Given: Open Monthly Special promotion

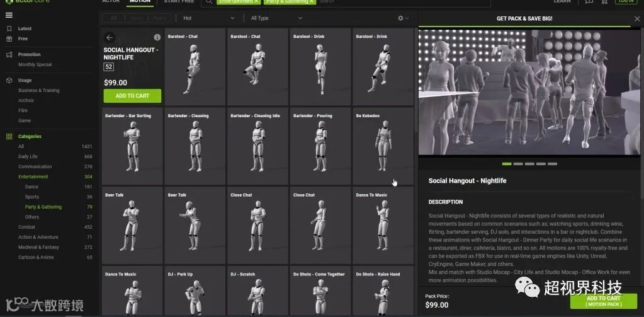Looking at the screenshot, I should pyautogui.click(x=35, y=64).
